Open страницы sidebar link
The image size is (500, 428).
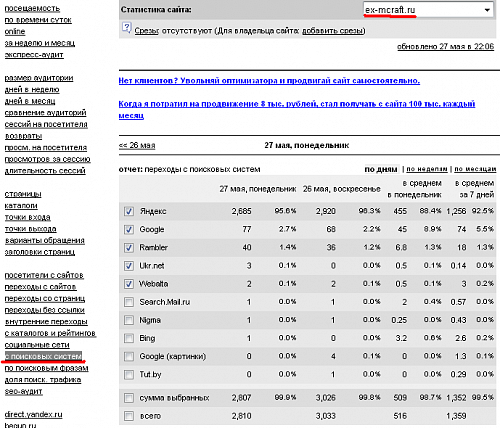point(23,194)
